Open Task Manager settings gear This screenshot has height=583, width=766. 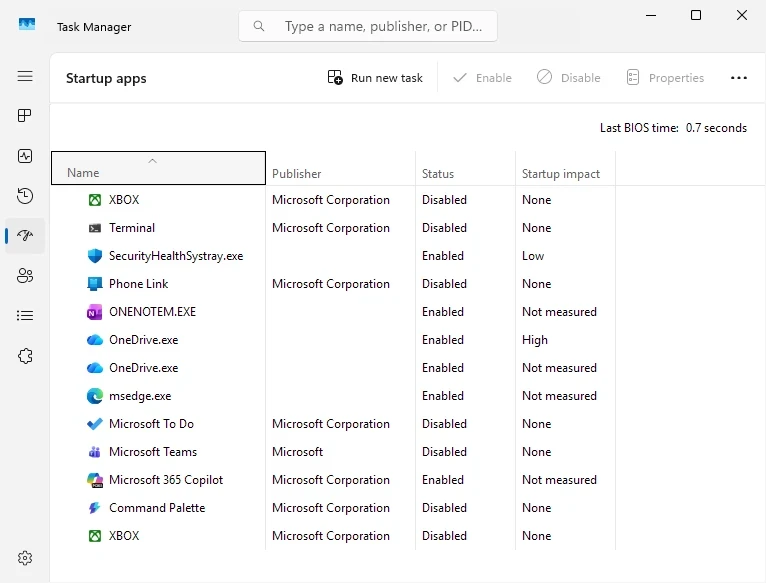point(25,558)
